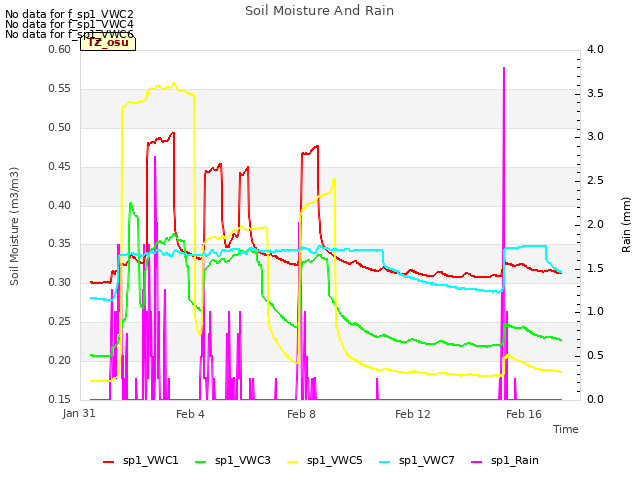Click the 0.50 soil moisture tick label

59,127
